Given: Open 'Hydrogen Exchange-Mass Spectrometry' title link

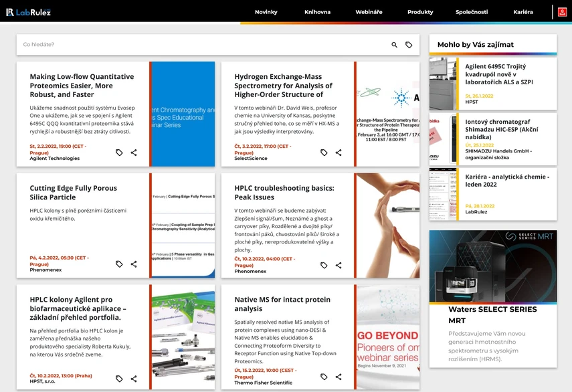Looking at the screenshot, I should coord(283,86).
